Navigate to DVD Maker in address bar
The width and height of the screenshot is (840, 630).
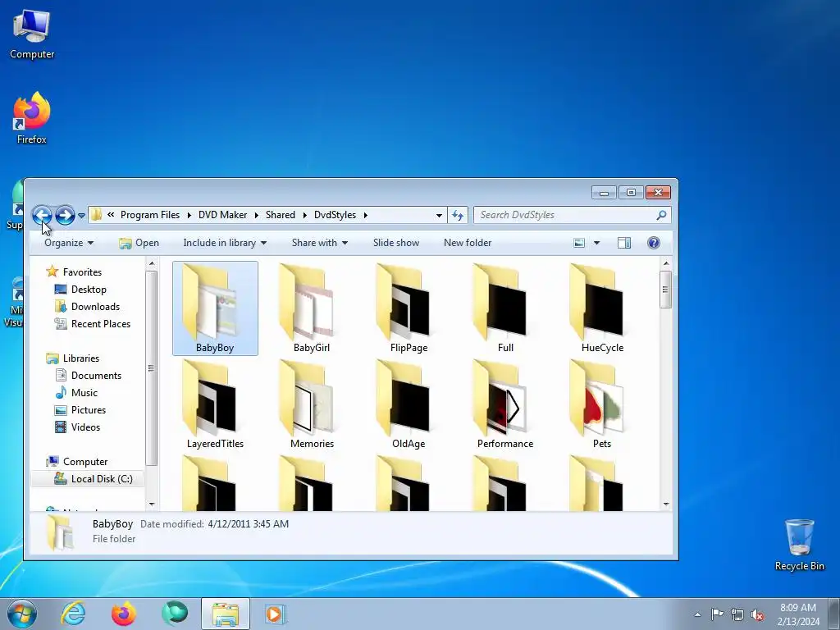click(x=222, y=215)
